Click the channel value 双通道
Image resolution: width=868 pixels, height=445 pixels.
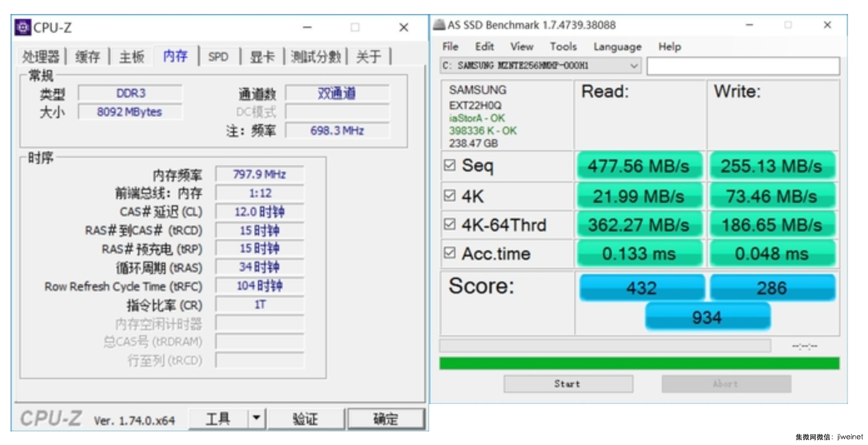tap(337, 93)
